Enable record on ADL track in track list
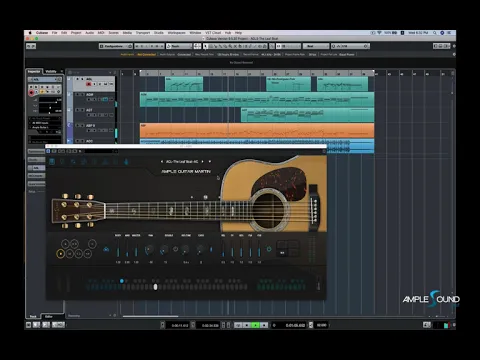 tap(89, 84)
